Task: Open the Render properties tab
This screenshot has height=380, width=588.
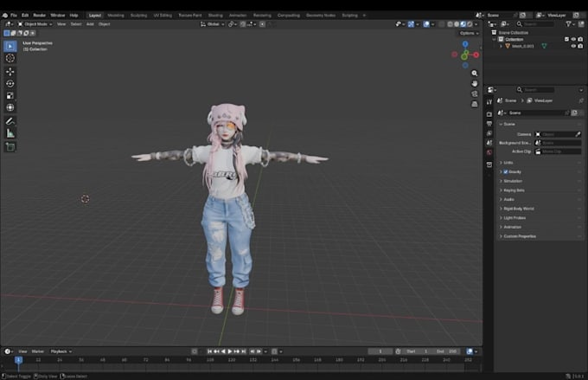Action: [489, 113]
